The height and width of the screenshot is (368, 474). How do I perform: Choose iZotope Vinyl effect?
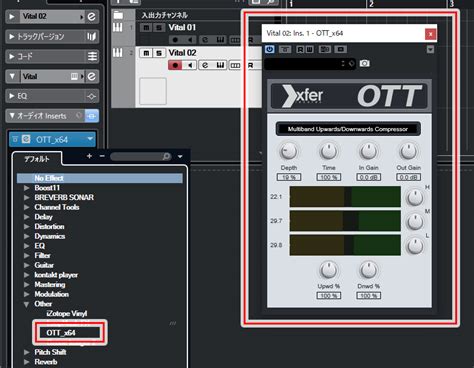coord(67,313)
